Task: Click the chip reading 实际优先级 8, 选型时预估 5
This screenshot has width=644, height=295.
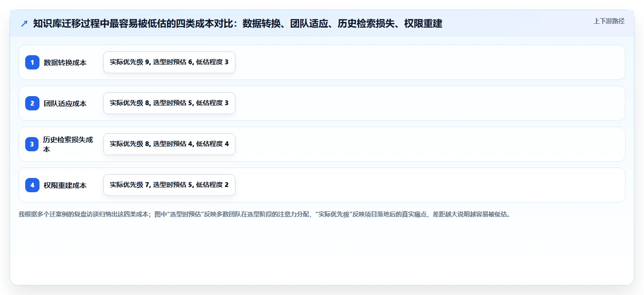Action: pyautogui.click(x=169, y=103)
